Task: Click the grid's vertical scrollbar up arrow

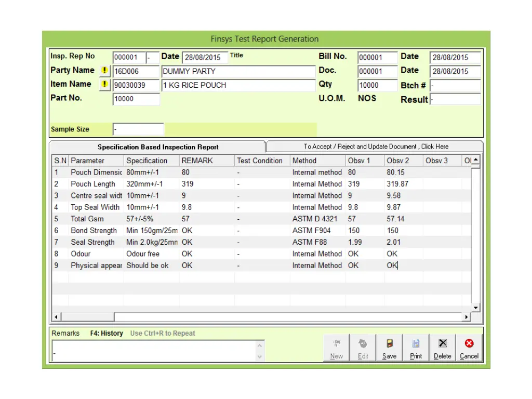Action: tap(476, 159)
